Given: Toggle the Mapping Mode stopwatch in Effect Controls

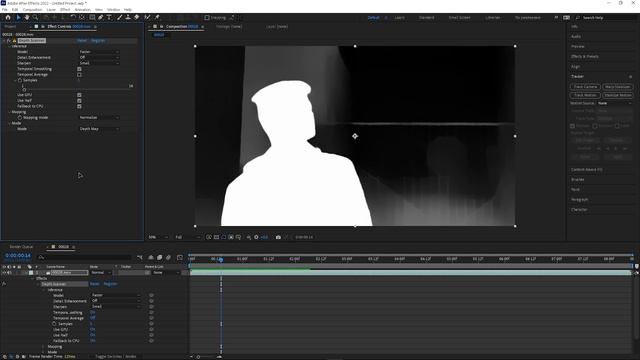Looking at the screenshot, I should 20,118.
